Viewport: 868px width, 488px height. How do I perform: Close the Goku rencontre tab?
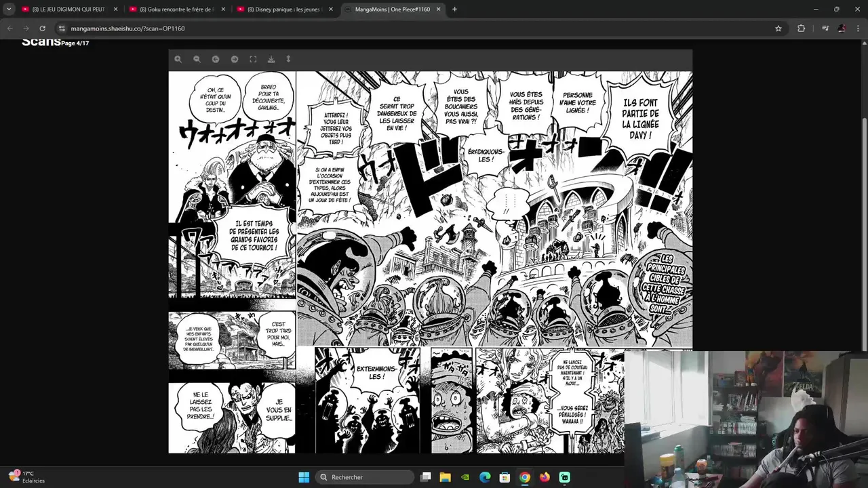pos(223,9)
